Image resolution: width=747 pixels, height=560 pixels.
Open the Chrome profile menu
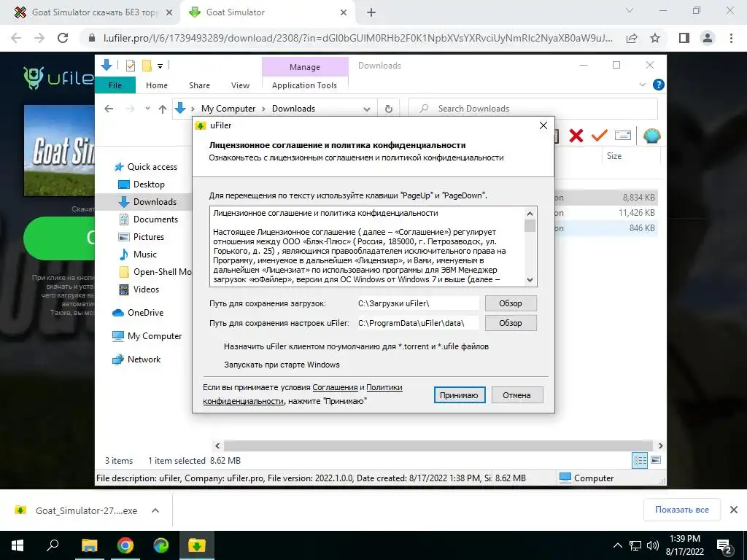[708, 38]
